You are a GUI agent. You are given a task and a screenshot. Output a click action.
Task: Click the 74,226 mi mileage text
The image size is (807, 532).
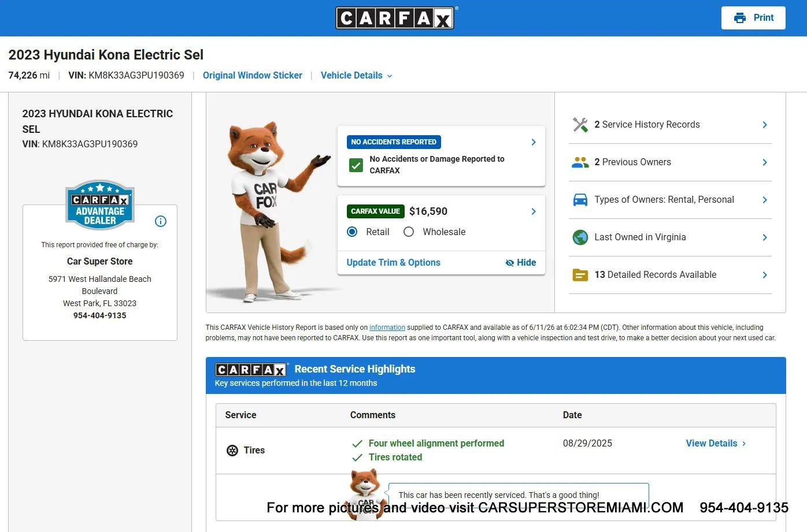[x=29, y=76]
